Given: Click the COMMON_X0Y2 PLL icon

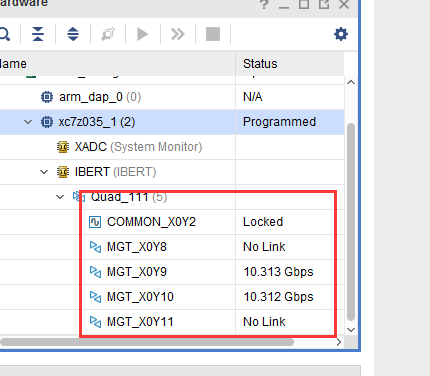Looking at the screenshot, I should coord(95,222).
